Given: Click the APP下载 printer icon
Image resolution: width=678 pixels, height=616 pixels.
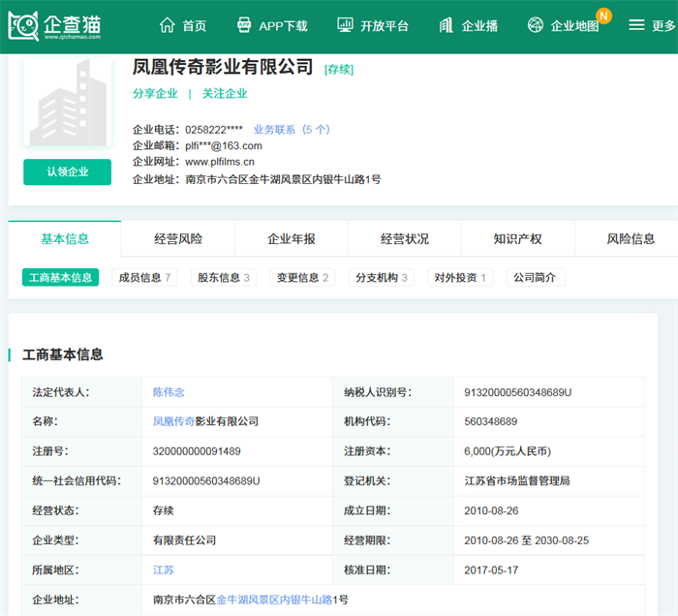Looking at the screenshot, I should click(244, 25).
